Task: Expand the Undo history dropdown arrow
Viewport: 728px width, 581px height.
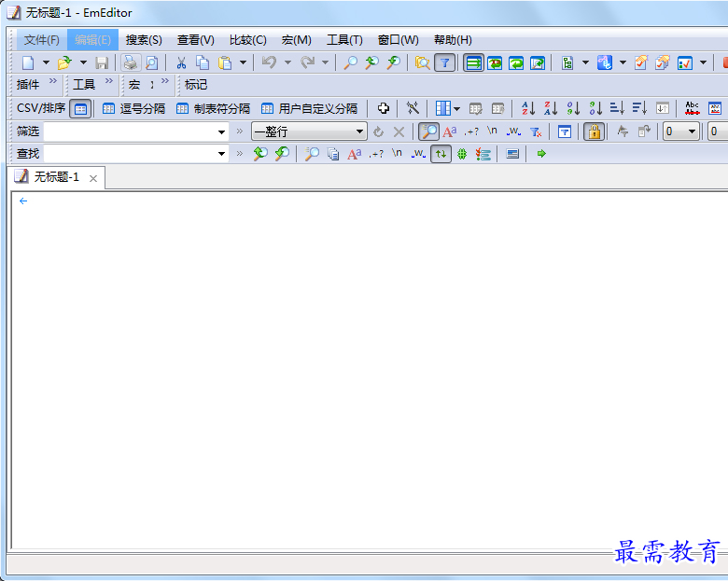Action: pyautogui.click(x=287, y=62)
